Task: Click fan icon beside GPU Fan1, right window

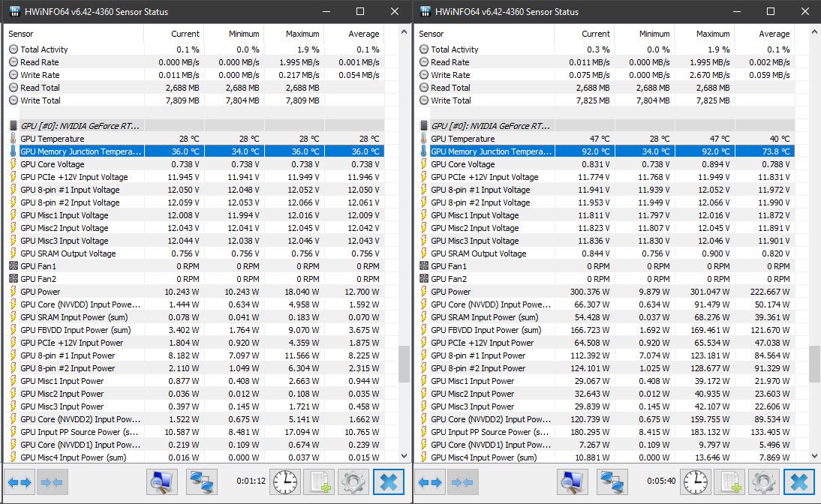Action: click(x=424, y=265)
